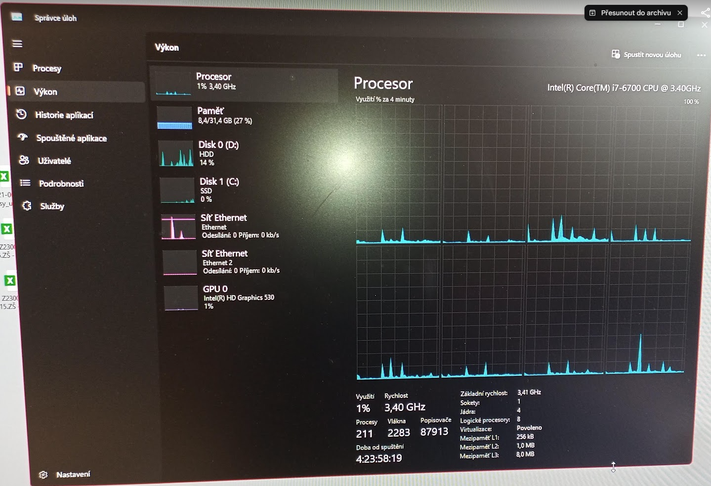Click the Procesor heading in the details pane
The image size is (711, 486).
(383, 83)
